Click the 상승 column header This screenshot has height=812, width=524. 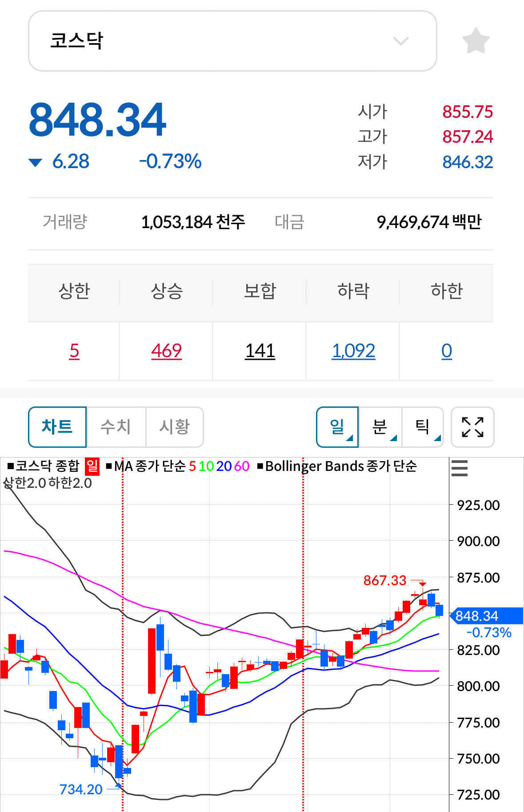tap(167, 291)
